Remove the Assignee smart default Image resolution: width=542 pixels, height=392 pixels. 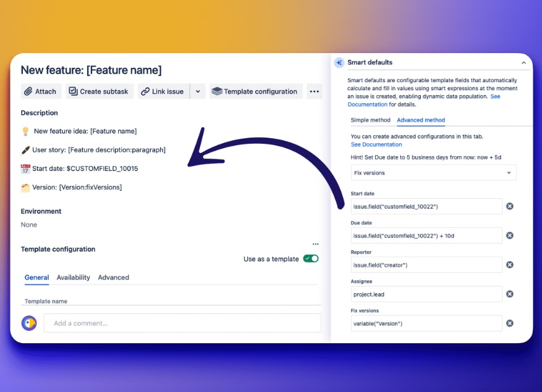tap(510, 294)
